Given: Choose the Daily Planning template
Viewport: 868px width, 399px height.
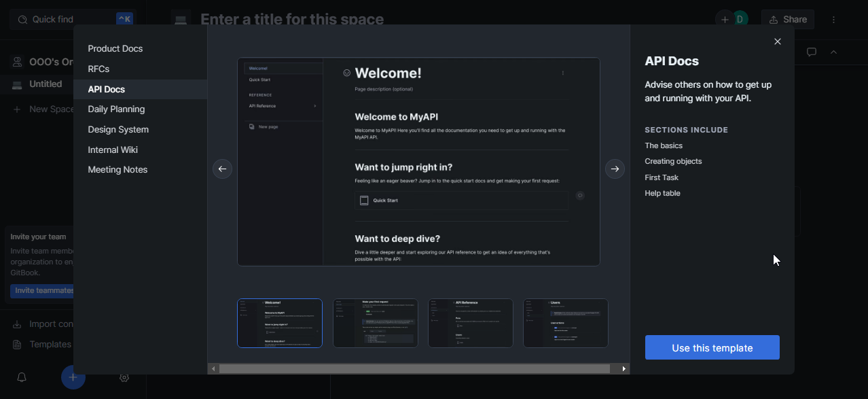Looking at the screenshot, I should tap(116, 109).
